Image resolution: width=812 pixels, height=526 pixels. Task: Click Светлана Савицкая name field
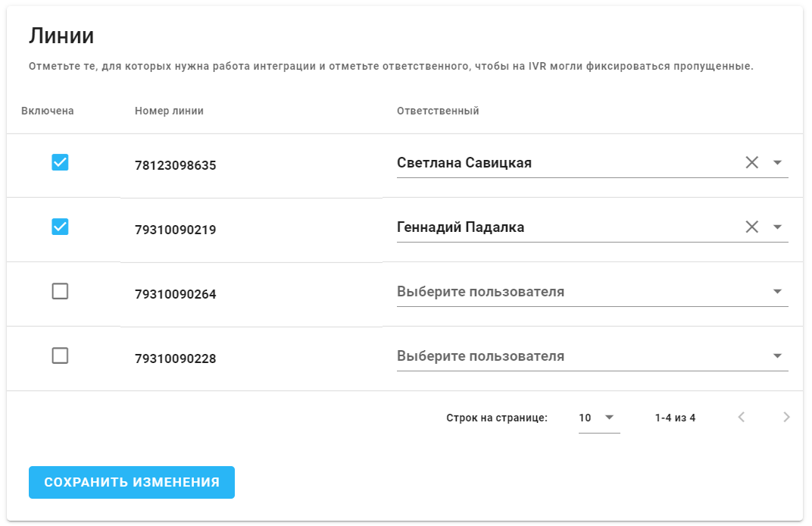(x=464, y=163)
